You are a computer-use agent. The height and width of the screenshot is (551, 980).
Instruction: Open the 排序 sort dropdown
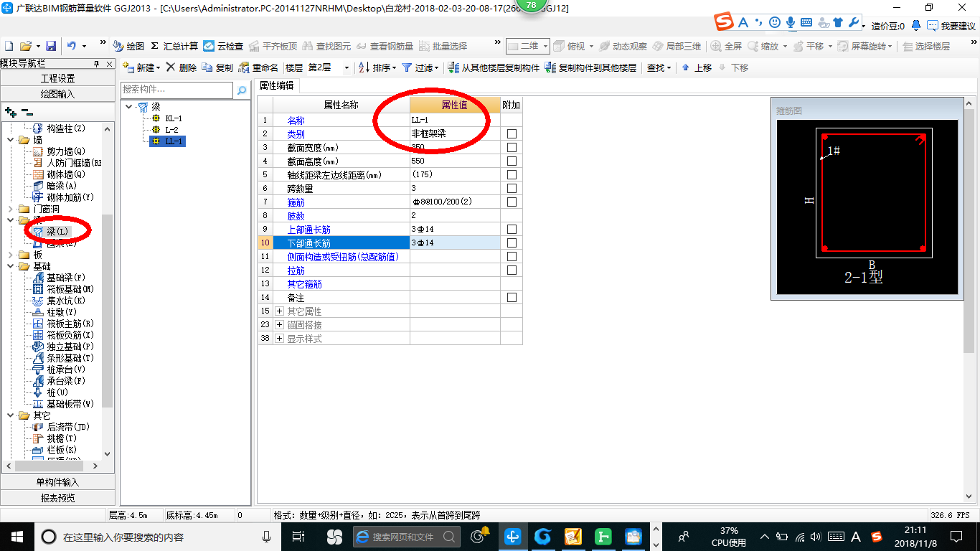coord(378,67)
